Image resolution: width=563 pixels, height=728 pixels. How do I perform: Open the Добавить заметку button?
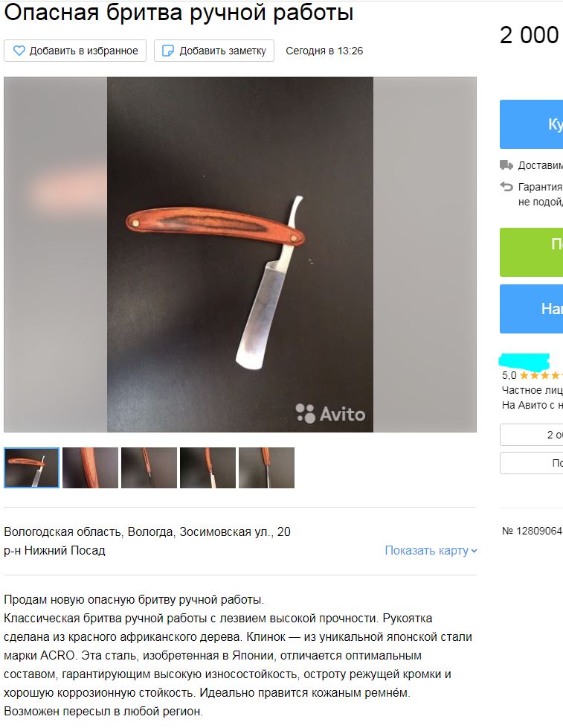(x=214, y=51)
